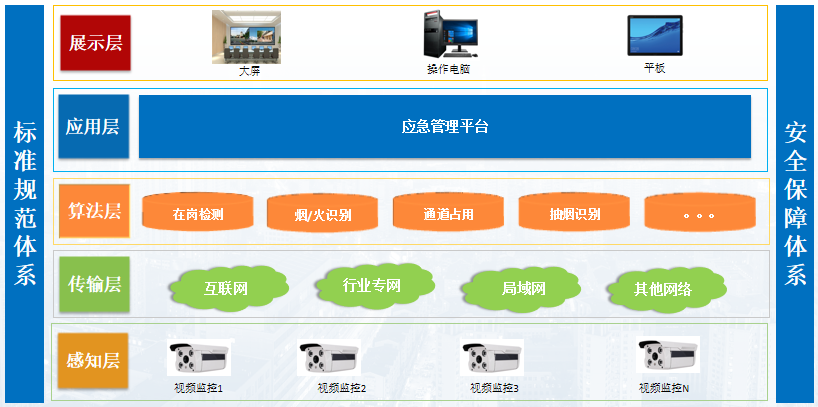
Task: Click the 大屏 video wall image
Action: coord(246,37)
